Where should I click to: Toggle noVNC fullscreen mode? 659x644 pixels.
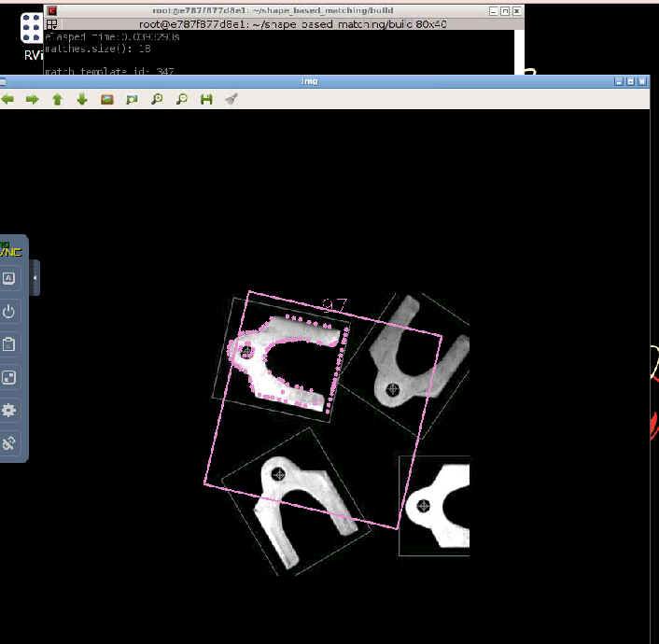[x=8, y=377]
